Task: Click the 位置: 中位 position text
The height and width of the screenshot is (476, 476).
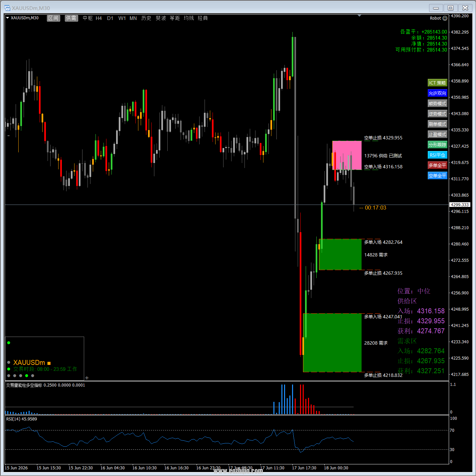Action: tap(414, 291)
